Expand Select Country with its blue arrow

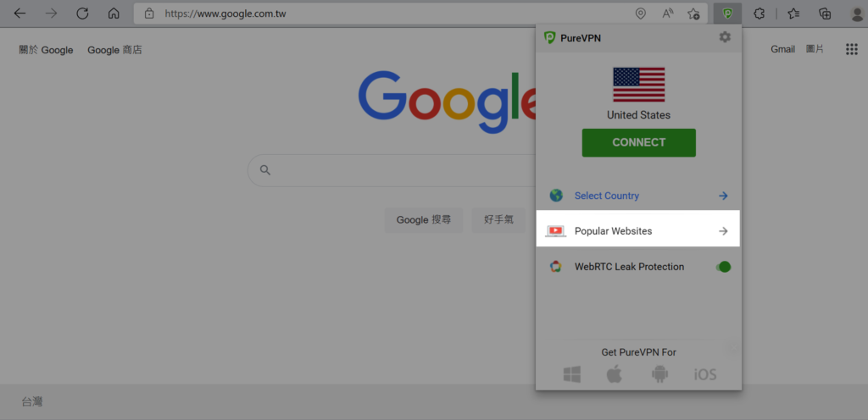(723, 196)
